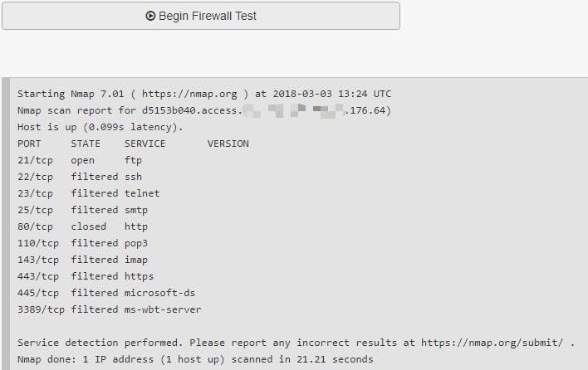Click the STATE column header
Image resolution: width=588 pixels, height=370 pixels.
[x=86, y=144]
